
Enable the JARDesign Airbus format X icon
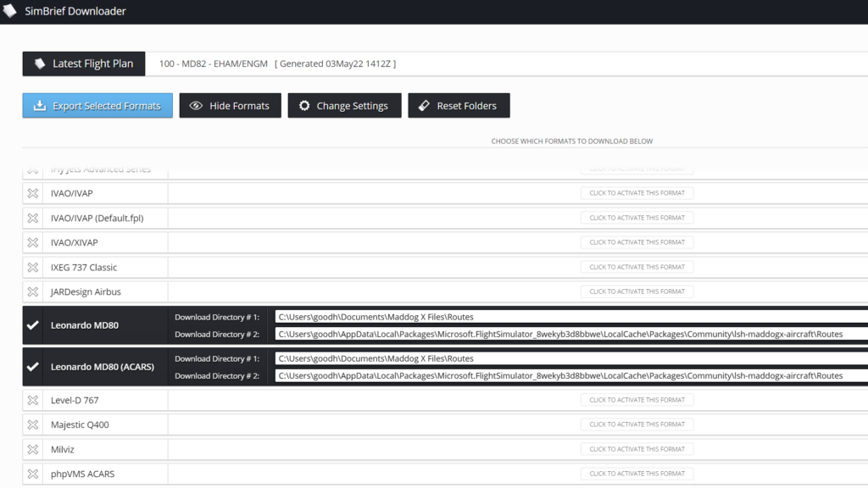click(x=33, y=291)
